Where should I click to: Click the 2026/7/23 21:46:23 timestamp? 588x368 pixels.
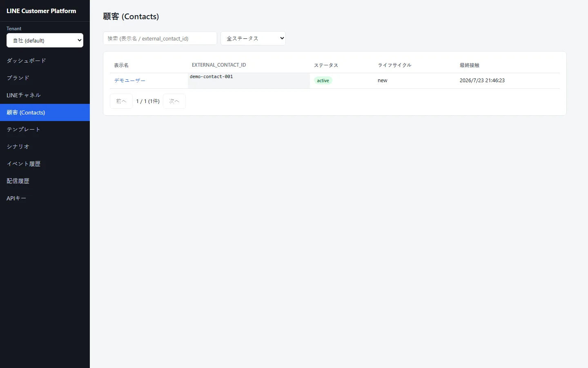pyautogui.click(x=482, y=81)
